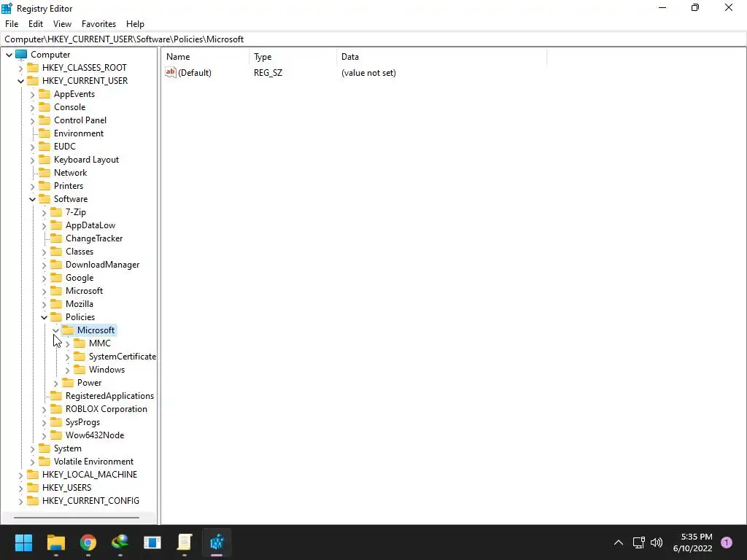The image size is (747, 560).
Task: Click the Data column header
Action: 441,57
